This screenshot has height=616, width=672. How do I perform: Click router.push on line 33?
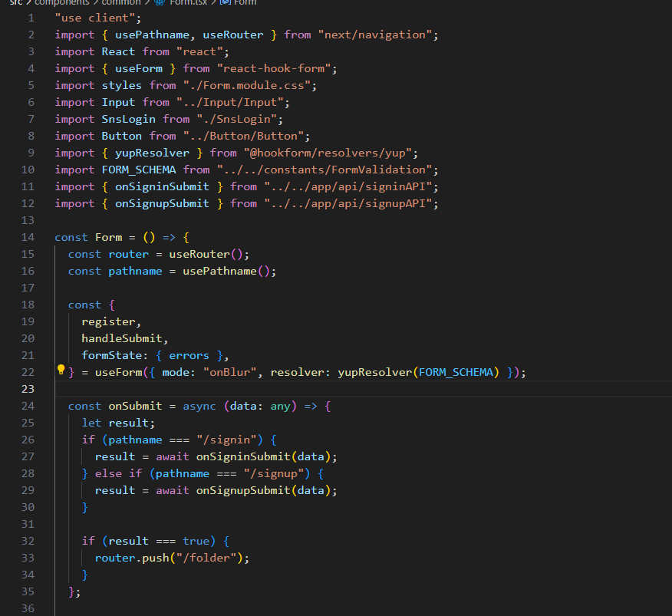click(132, 558)
